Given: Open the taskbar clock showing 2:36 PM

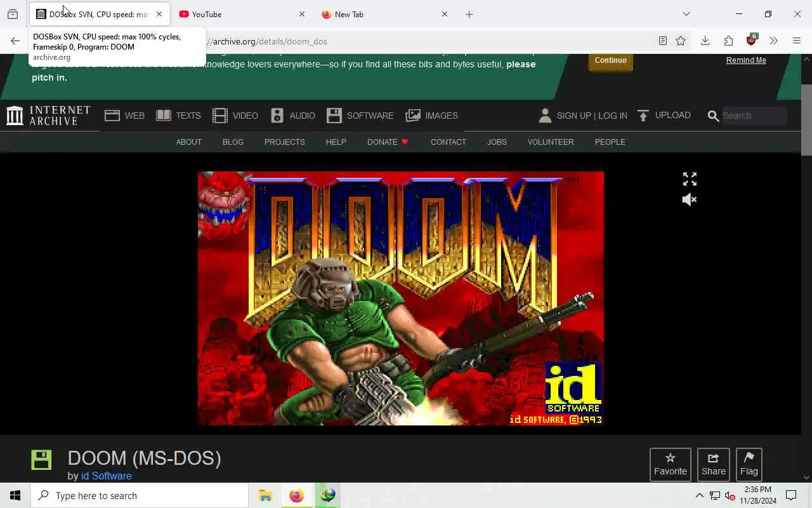Looking at the screenshot, I should point(758,495).
